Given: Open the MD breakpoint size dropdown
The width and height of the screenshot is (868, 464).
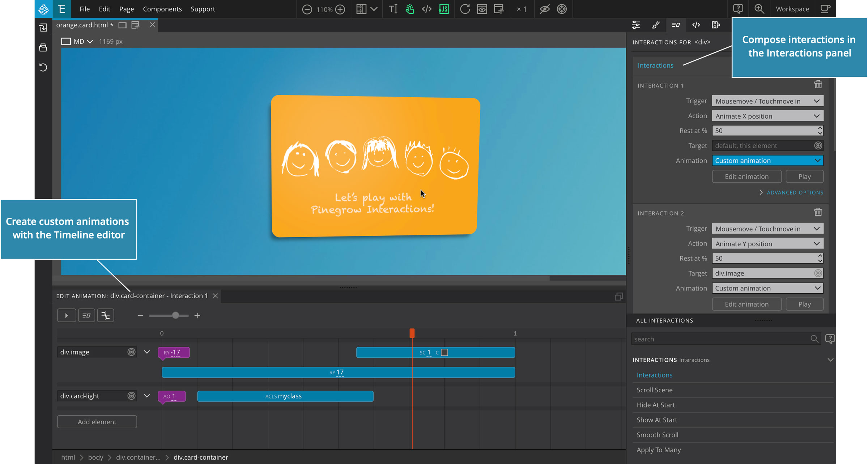Looking at the screenshot, I should [x=77, y=42].
